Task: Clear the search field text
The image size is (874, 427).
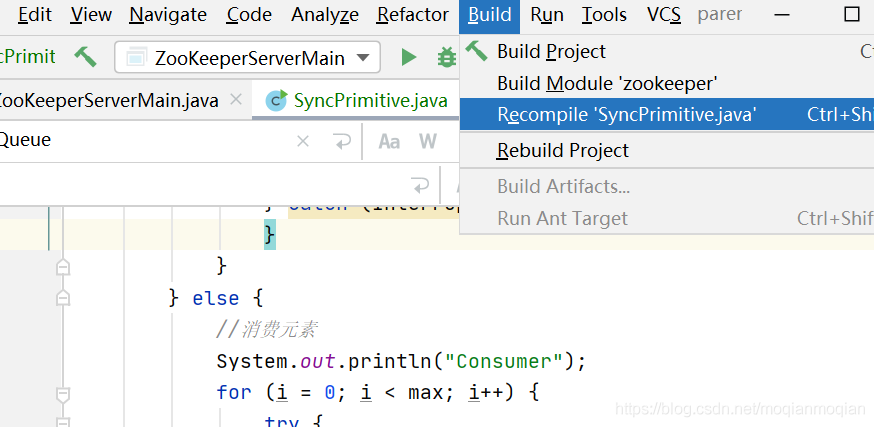Action: coord(303,142)
